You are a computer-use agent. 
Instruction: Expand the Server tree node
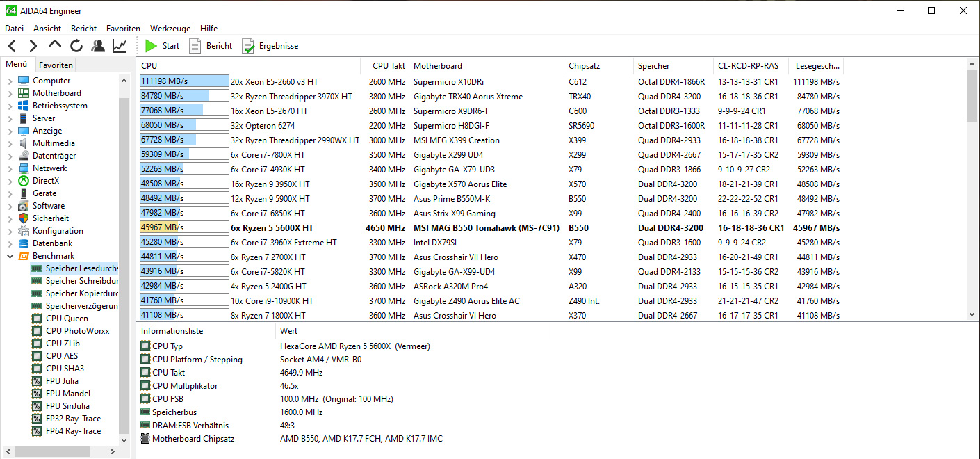coord(10,118)
